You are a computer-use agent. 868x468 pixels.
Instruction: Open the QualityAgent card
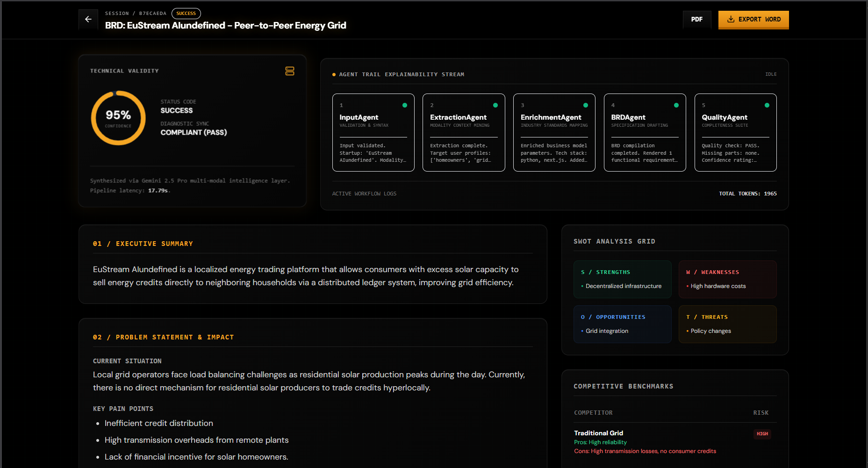(x=736, y=132)
